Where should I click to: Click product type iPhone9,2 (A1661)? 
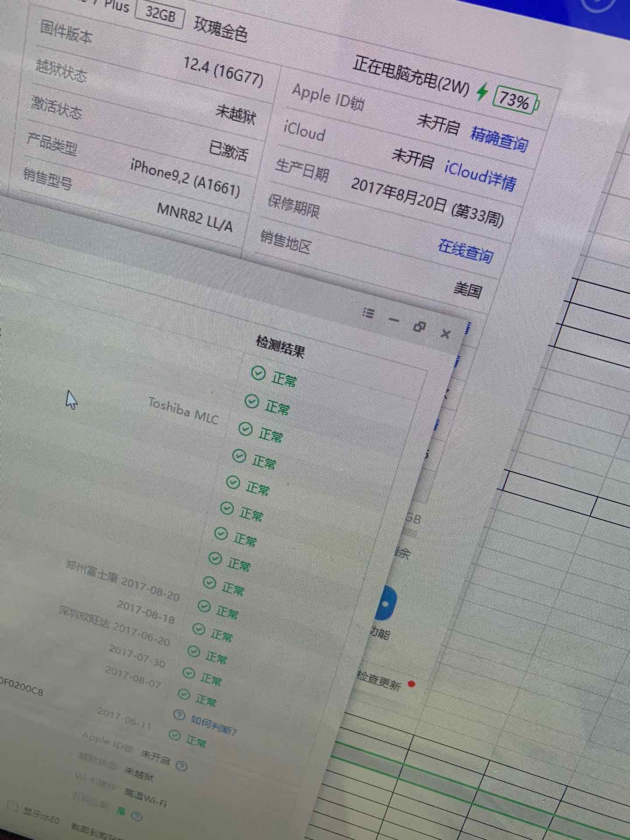(x=185, y=178)
